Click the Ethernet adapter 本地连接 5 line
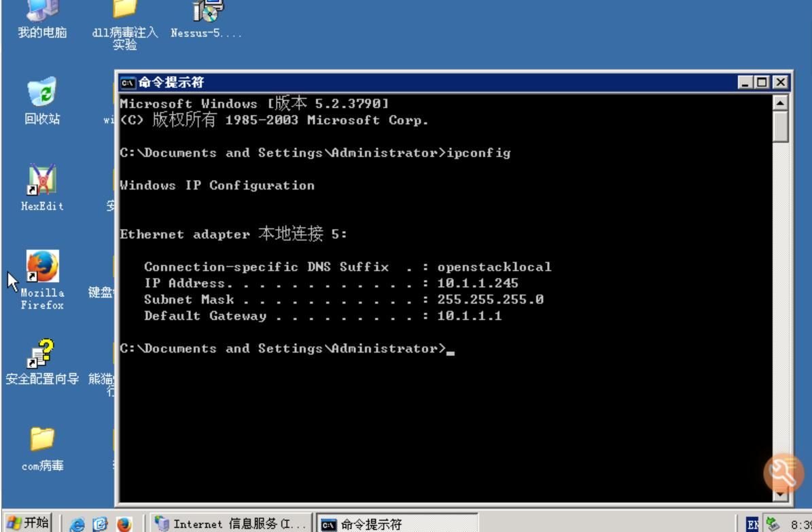 [233, 234]
